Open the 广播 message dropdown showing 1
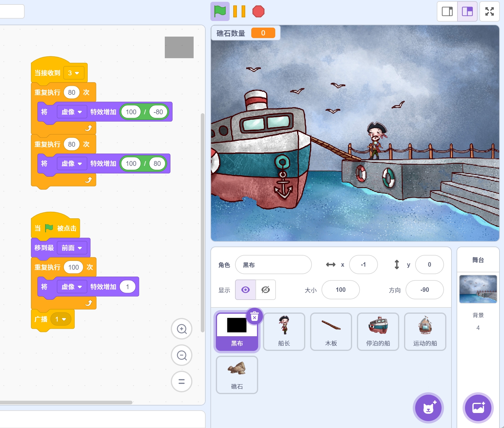 [61, 319]
